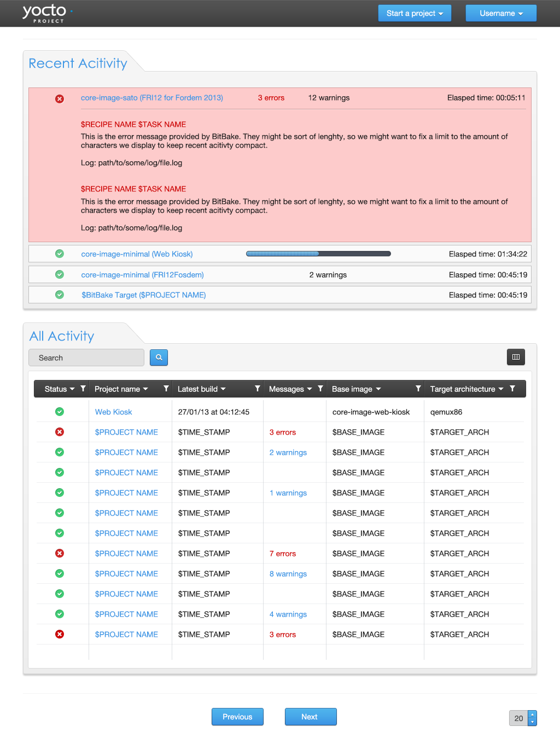This screenshot has height=738, width=560.
Task: Click the rows-per-page stepper showing 20
Action: coord(532,718)
